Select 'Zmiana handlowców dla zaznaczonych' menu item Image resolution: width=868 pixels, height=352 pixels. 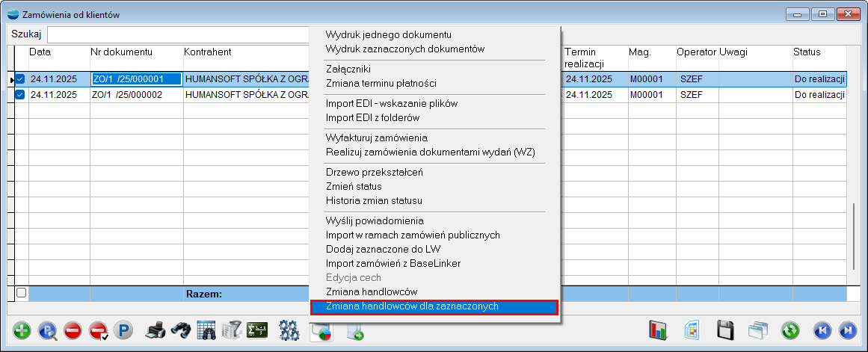(x=434, y=306)
